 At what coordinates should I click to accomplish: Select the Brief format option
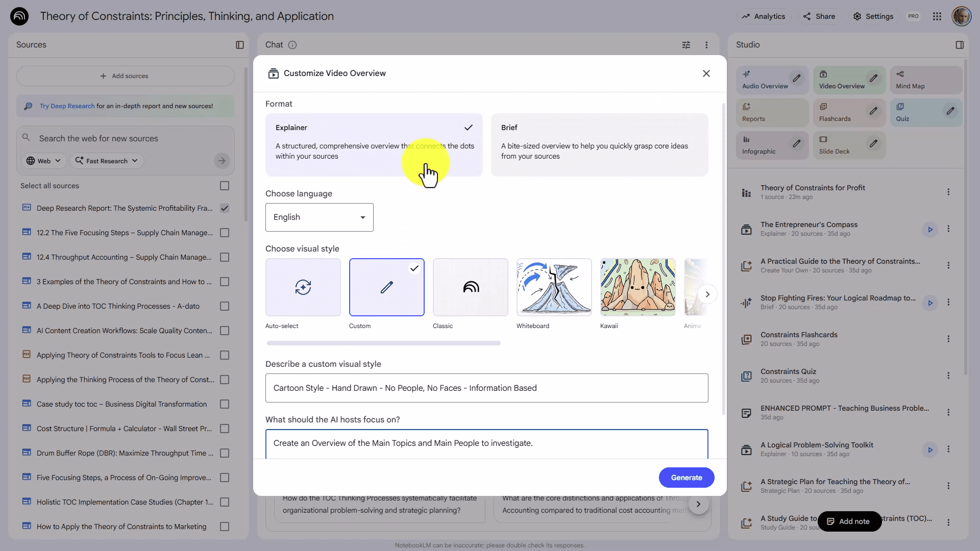[x=599, y=145]
